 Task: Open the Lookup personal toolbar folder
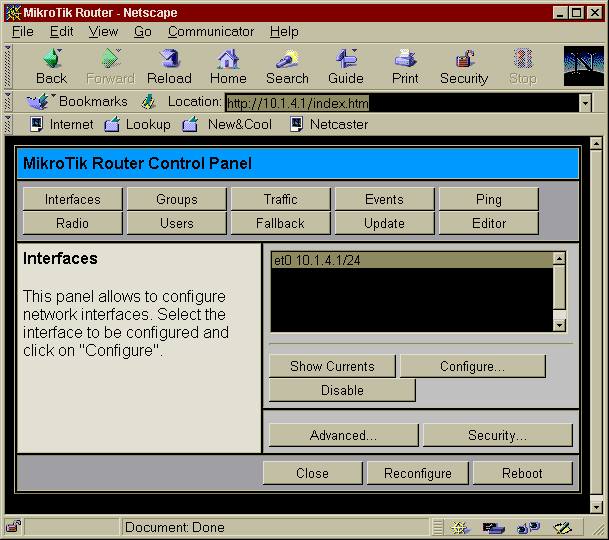coord(137,124)
